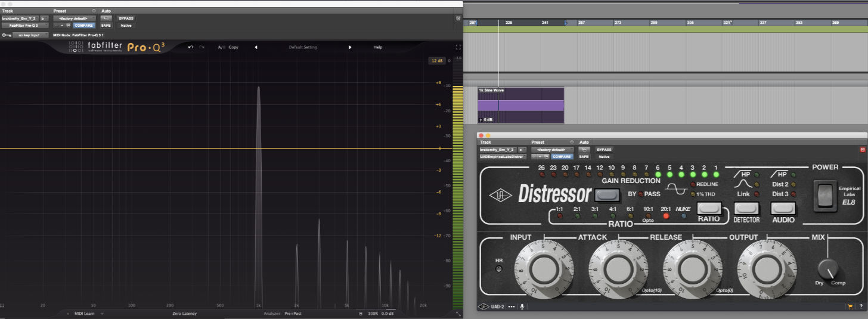Click the Pro-Q 3 resize corner icon
Screen dimensions: 868x319
coord(458,313)
